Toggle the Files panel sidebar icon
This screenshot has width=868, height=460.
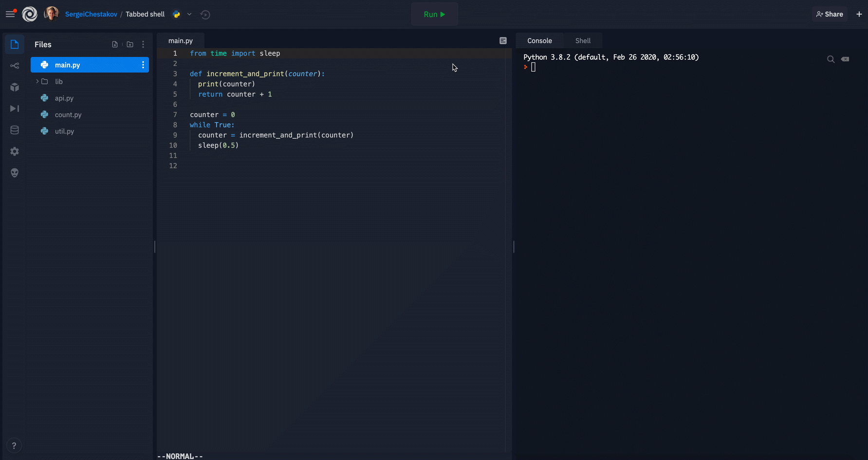click(15, 44)
